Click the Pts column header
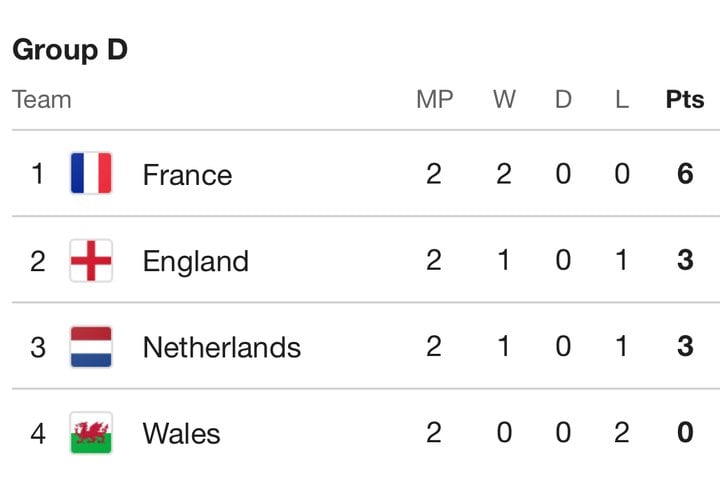Image resolution: width=720 pixels, height=494 pixels. coord(685,99)
